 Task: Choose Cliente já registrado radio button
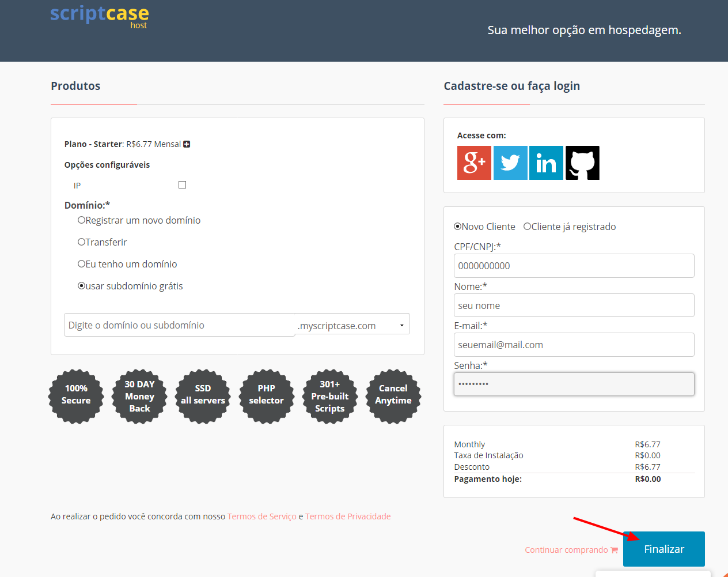pyautogui.click(x=527, y=227)
